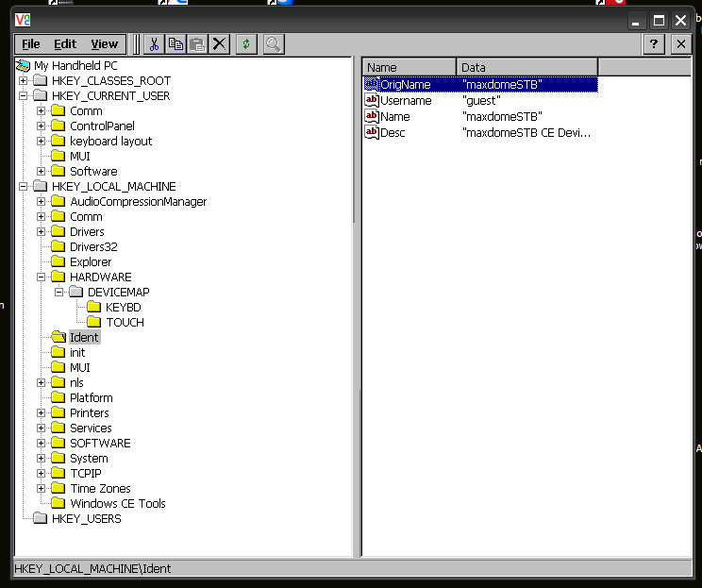
Task: Open the File menu
Action: [x=31, y=44]
